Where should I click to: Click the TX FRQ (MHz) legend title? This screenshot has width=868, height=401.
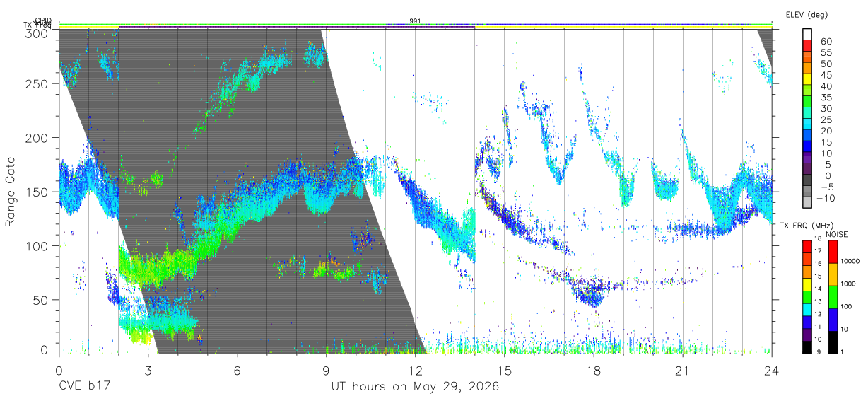[807, 226]
